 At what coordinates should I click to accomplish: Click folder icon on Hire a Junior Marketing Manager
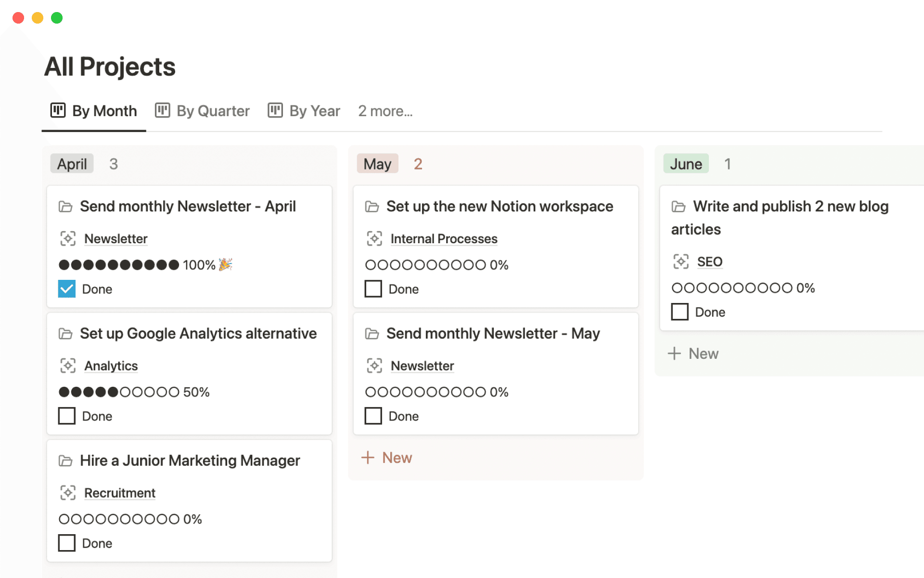pos(65,461)
